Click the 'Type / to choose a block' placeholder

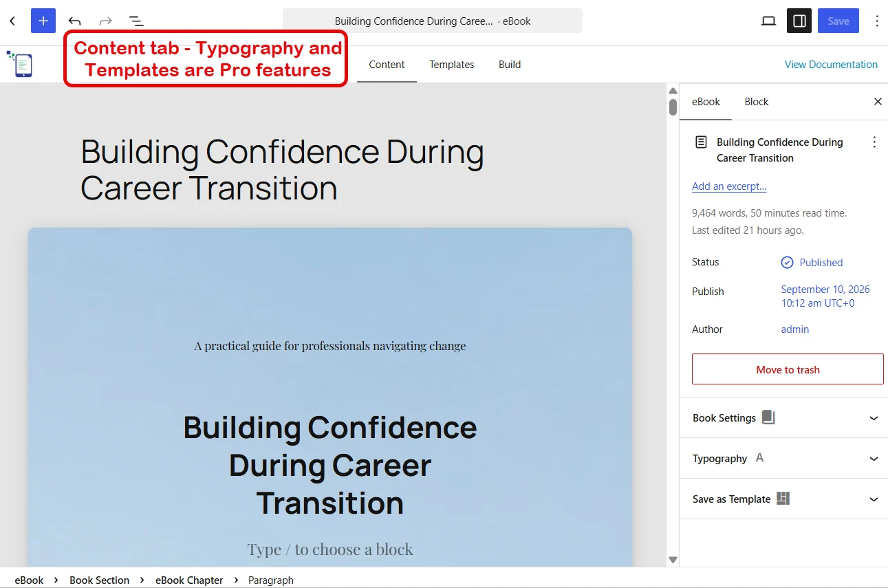pyautogui.click(x=330, y=549)
